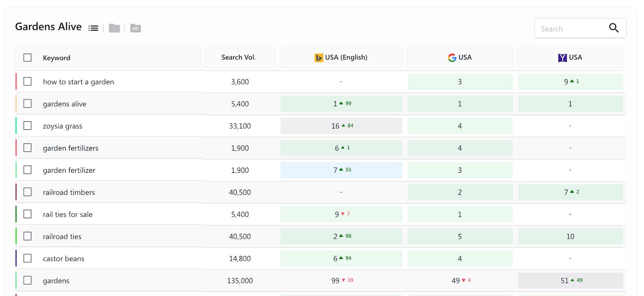Click keyword 'how to start a garden'
This screenshot has height=296, width=644.
pyautogui.click(x=78, y=82)
